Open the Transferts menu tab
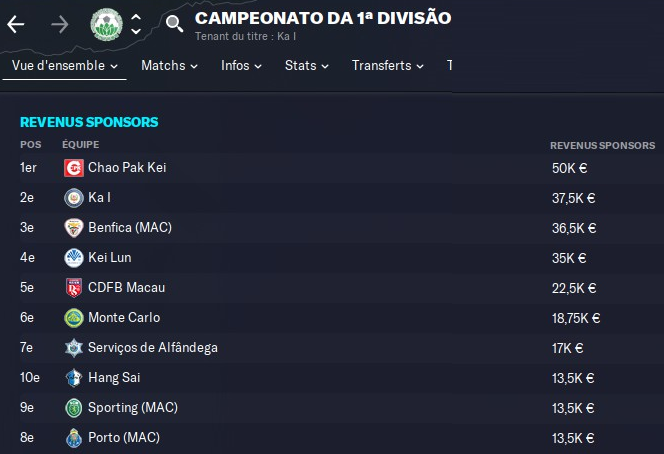 (x=388, y=66)
